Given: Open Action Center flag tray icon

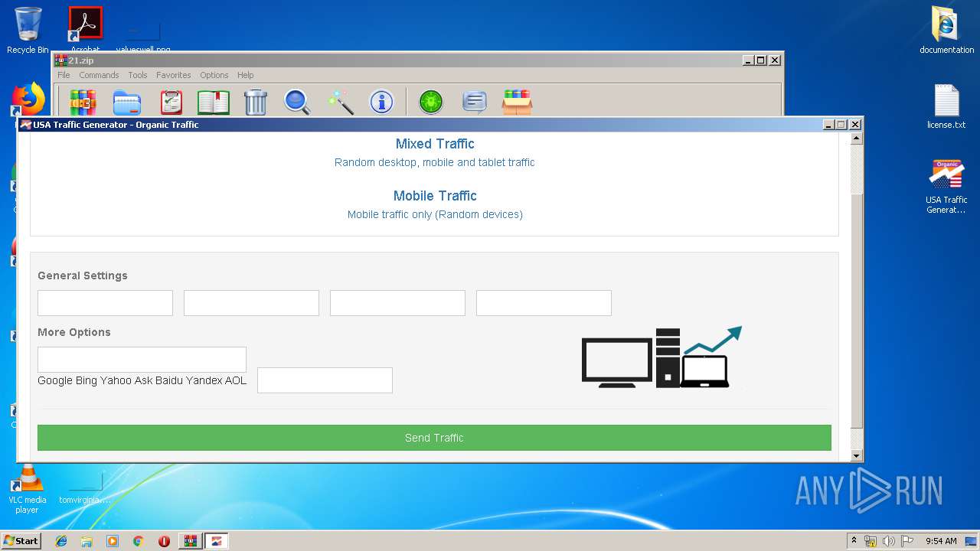Looking at the screenshot, I should 907,541.
